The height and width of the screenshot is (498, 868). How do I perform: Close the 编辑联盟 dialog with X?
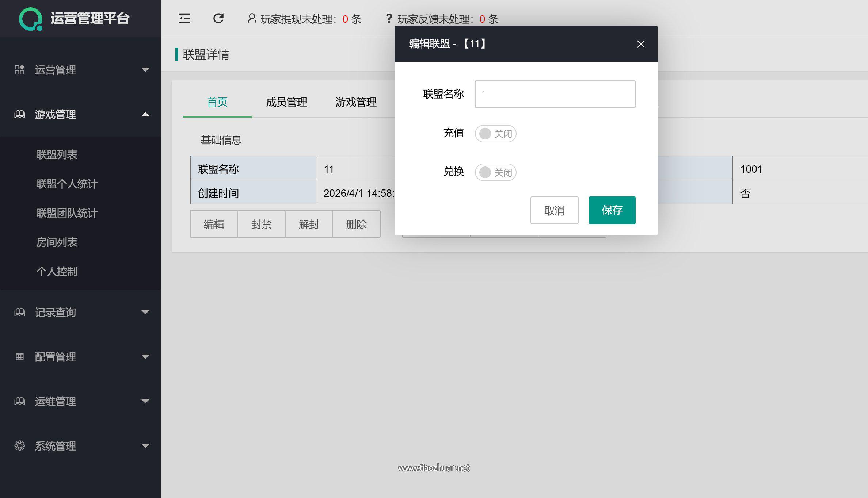[640, 44]
